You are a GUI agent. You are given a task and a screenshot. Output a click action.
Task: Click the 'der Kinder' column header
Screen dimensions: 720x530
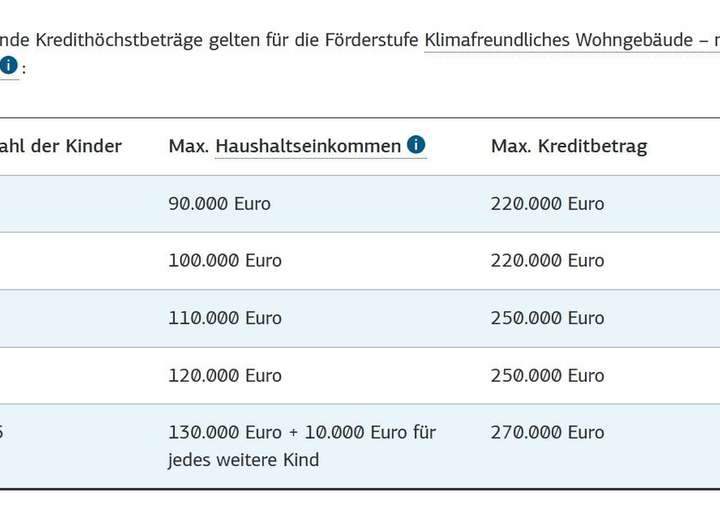[61, 147]
